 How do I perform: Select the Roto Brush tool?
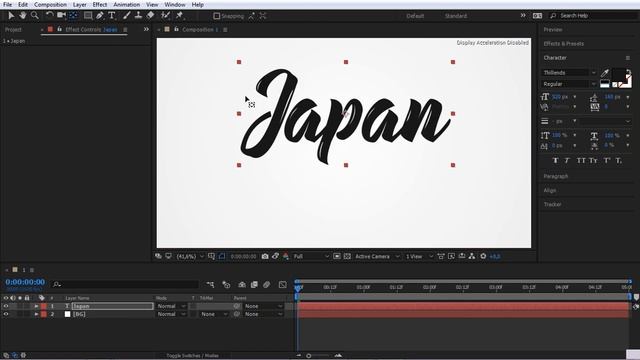(x=165, y=16)
